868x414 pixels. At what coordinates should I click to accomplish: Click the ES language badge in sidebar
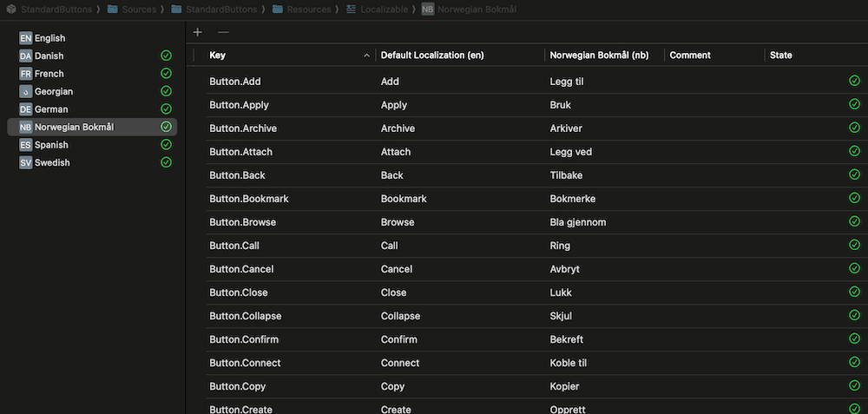coord(25,145)
